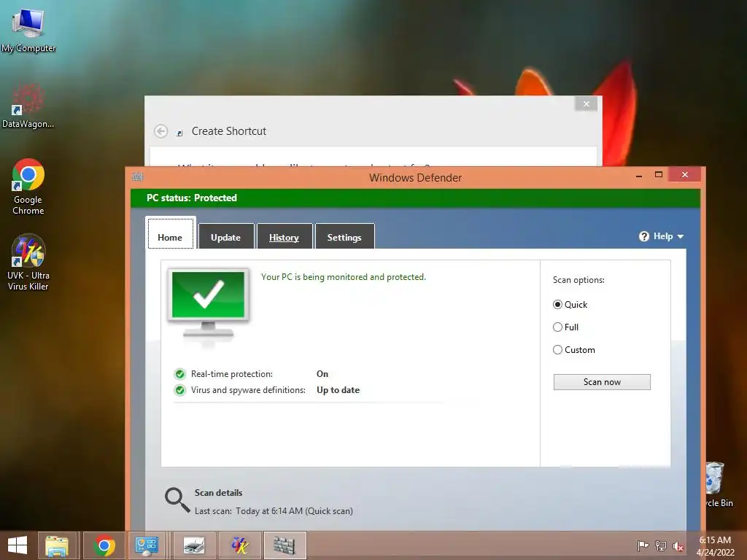Switch to the Update tab
This screenshot has height=560, width=747.
[x=226, y=237]
